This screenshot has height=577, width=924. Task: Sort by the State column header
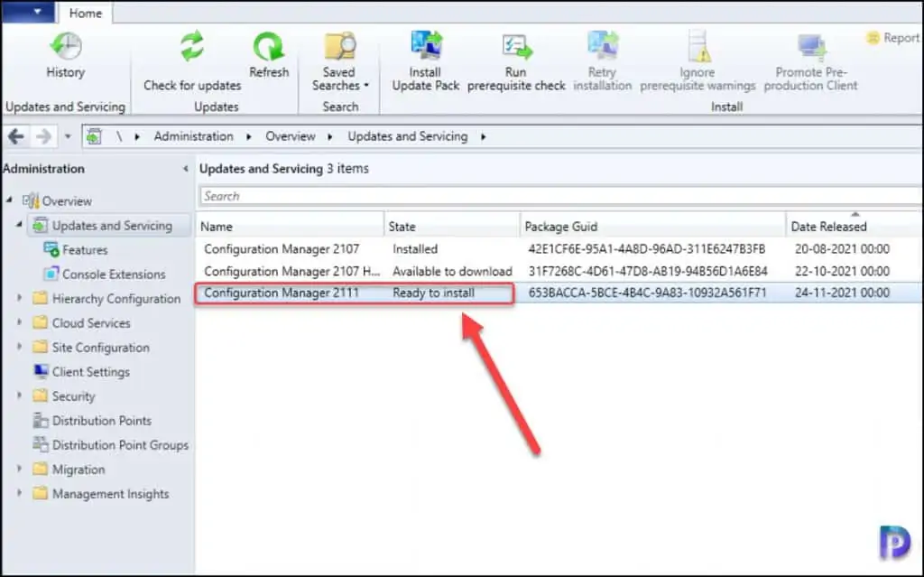point(452,226)
